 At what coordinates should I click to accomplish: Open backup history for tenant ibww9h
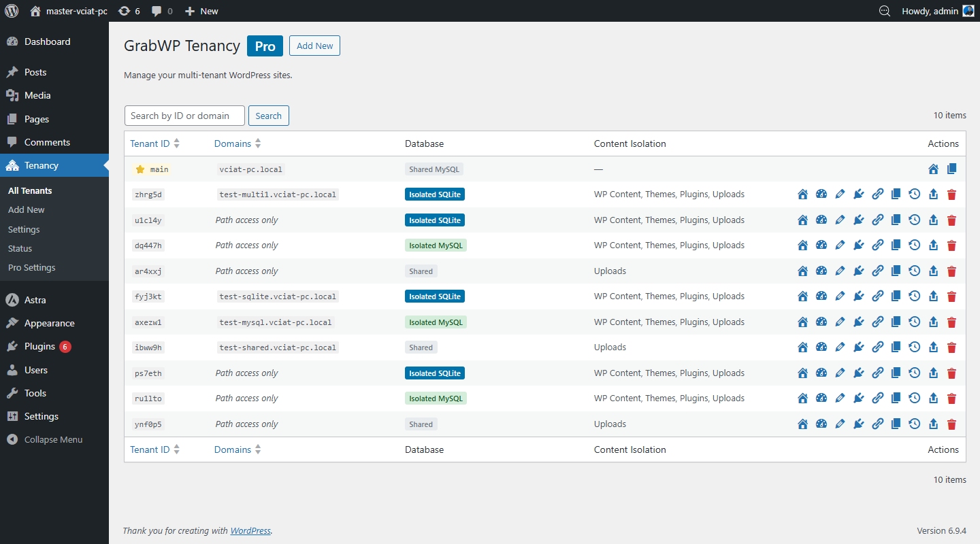(x=914, y=347)
